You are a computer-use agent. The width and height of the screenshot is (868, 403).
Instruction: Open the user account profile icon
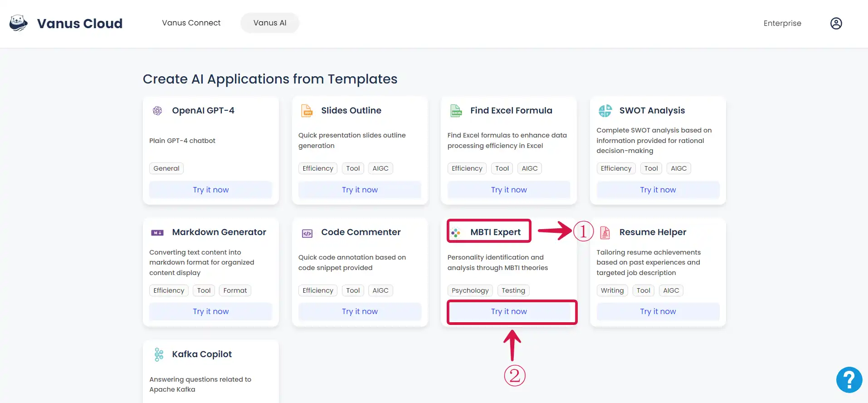pyautogui.click(x=836, y=23)
